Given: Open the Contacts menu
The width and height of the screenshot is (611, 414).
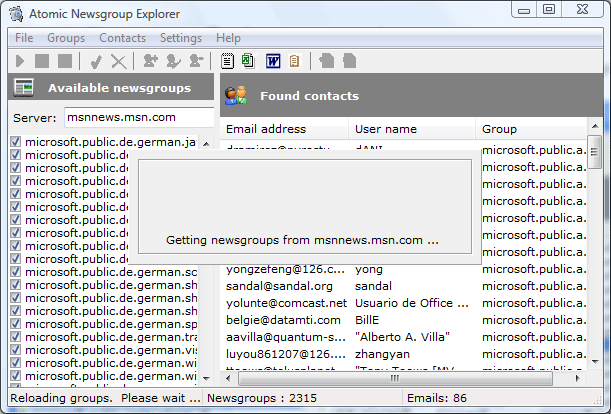Looking at the screenshot, I should (x=122, y=38).
